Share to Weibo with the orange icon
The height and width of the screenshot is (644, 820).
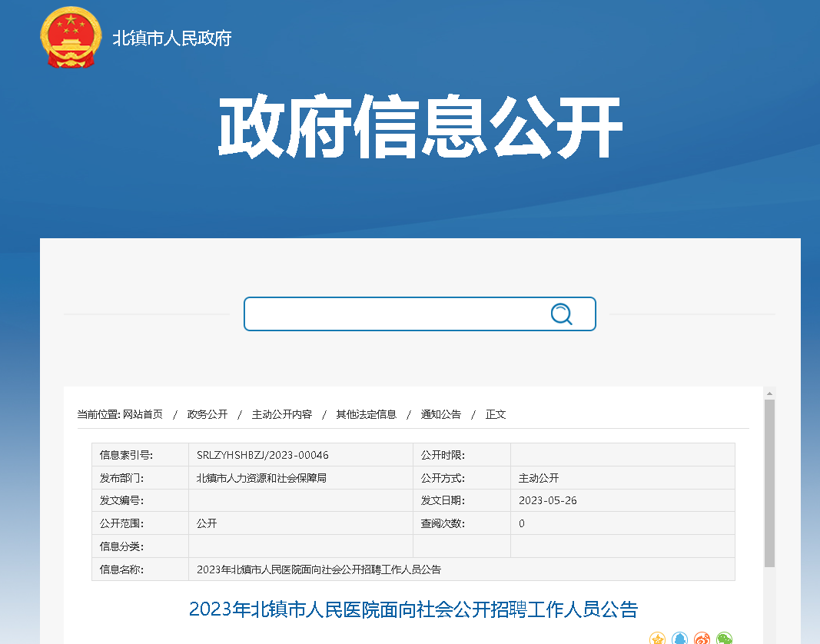702,639
